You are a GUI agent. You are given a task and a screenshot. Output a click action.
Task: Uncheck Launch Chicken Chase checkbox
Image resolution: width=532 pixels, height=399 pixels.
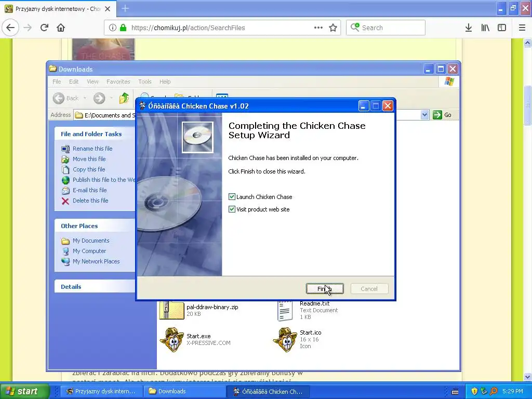tap(232, 197)
